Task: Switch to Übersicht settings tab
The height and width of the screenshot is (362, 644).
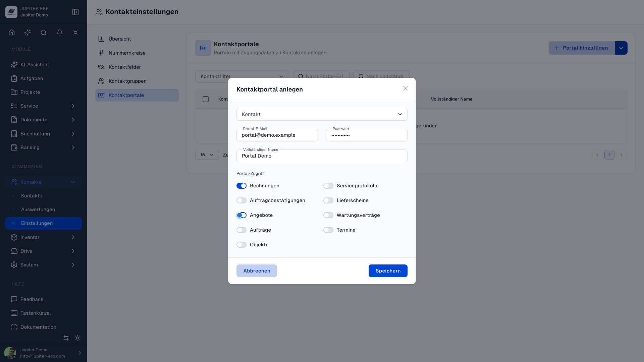Action: 137,39
